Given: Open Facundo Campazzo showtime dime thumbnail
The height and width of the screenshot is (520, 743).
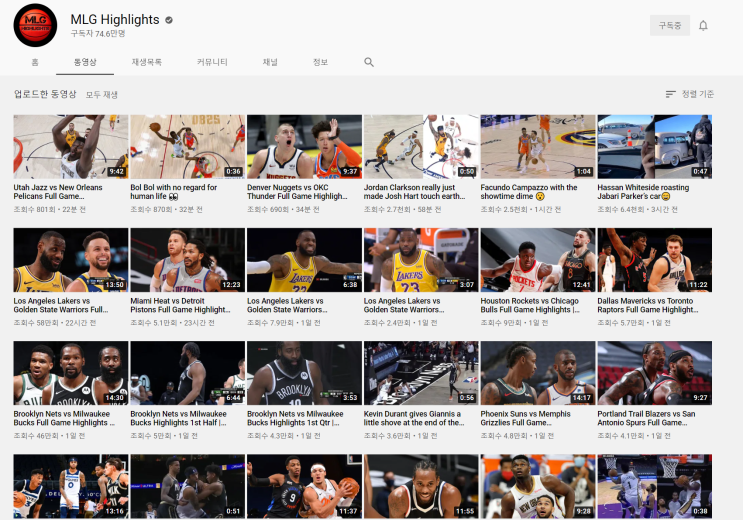Looking at the screenshot, I should 538,146.
